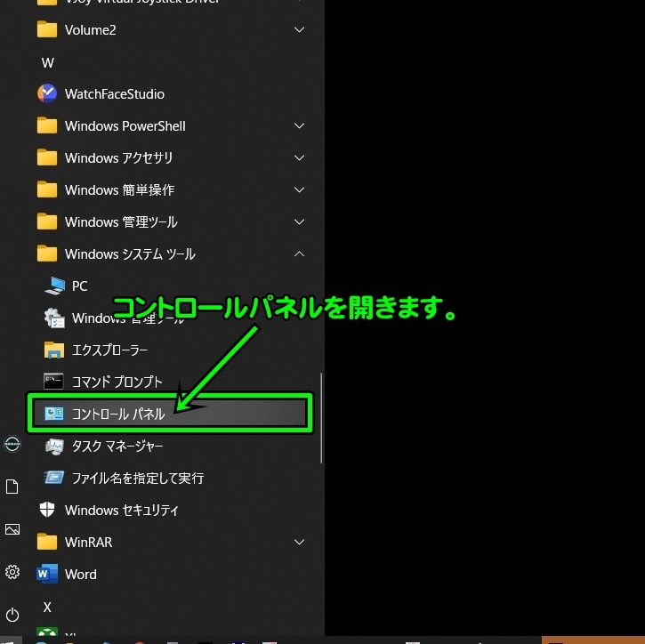Click the "Windows PowerShell" label
The image size is (645, 644).
point(125,125)
